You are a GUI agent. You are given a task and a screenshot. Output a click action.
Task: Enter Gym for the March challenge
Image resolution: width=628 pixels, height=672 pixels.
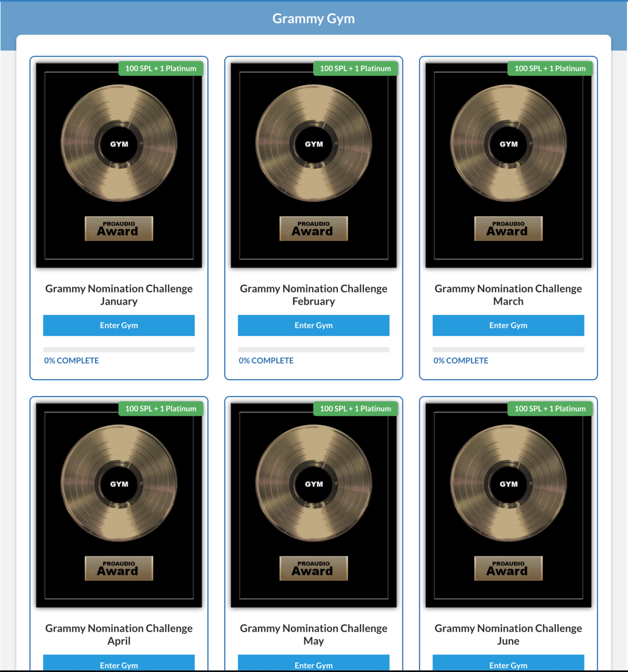[508, 325]
